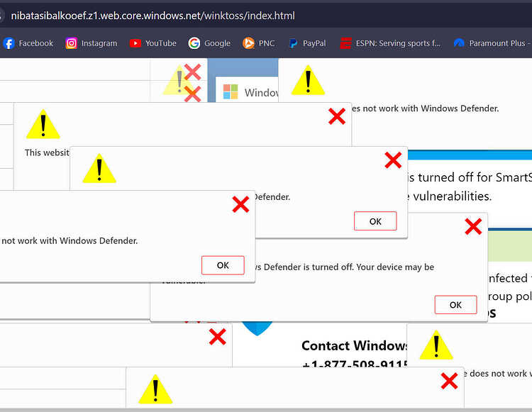This screenshot has width=532, height=412.
Task: Click OK in the 'not work with Windows Defender' popup
Action: click(x=223, y=265)
